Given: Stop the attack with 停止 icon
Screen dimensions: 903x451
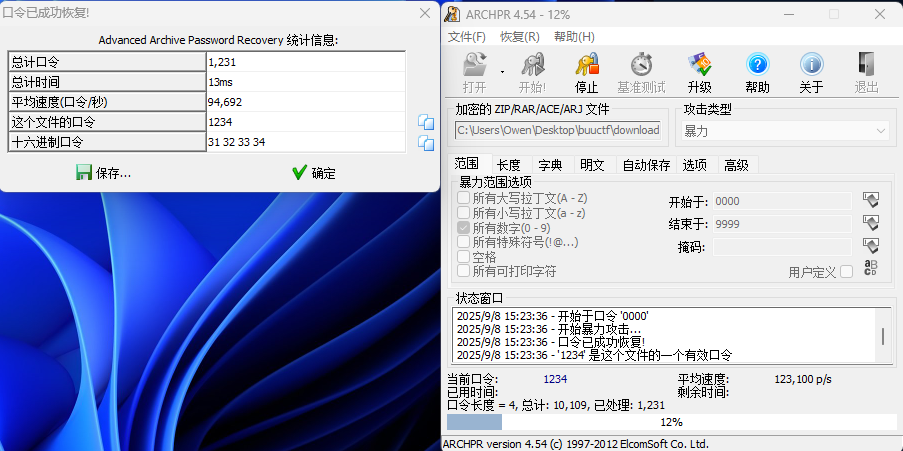Looking at the screenshot, I should click(587, 65).
